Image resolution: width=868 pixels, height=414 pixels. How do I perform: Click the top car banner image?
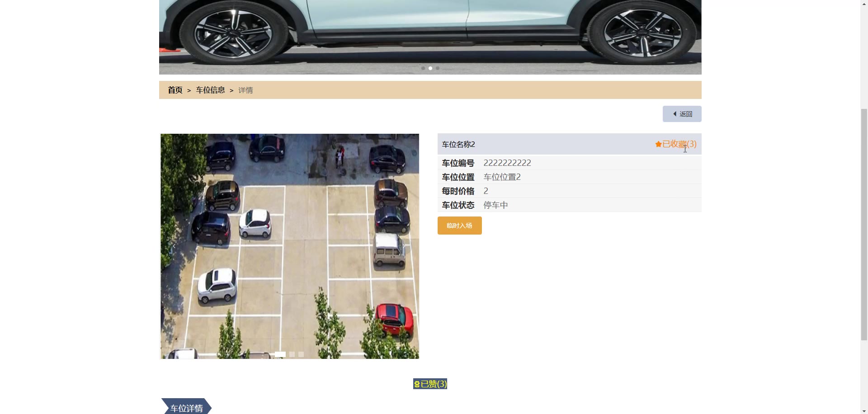click(430, 37)
